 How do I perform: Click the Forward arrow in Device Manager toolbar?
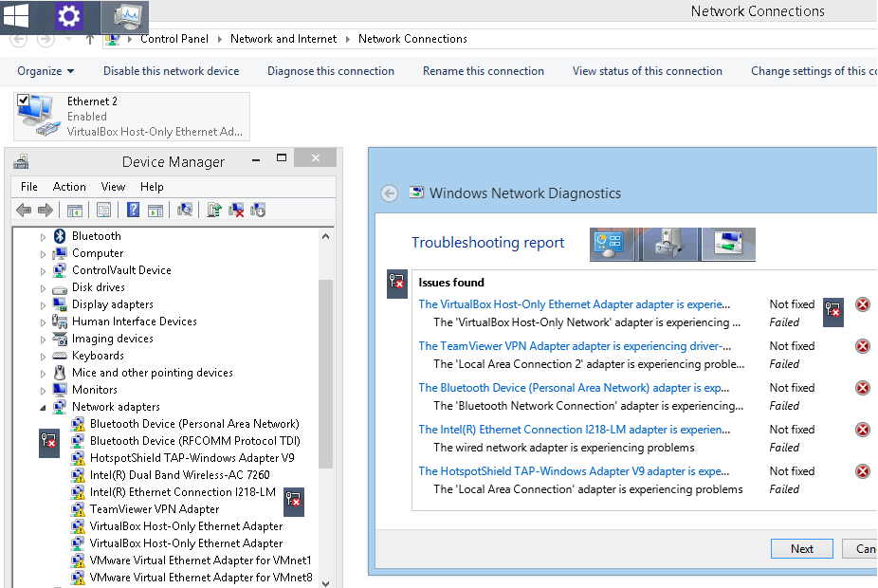(x=46, y=210)
